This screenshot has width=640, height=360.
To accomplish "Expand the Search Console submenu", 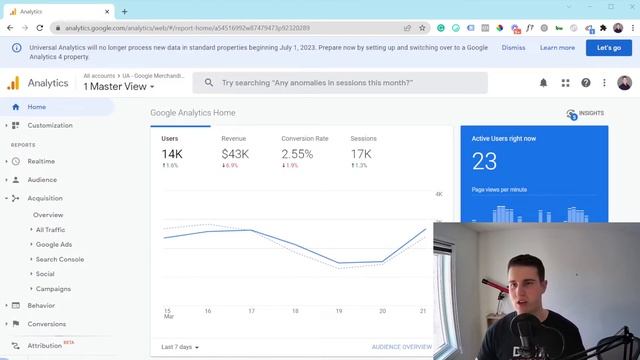I will pos(31,259).
